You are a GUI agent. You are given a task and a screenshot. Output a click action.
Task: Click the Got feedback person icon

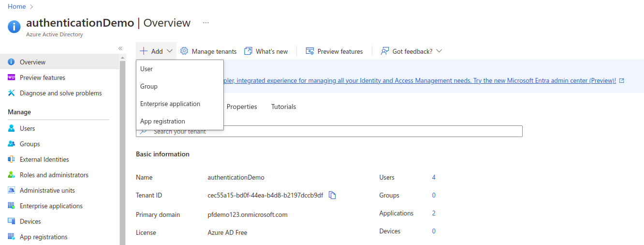385,51
